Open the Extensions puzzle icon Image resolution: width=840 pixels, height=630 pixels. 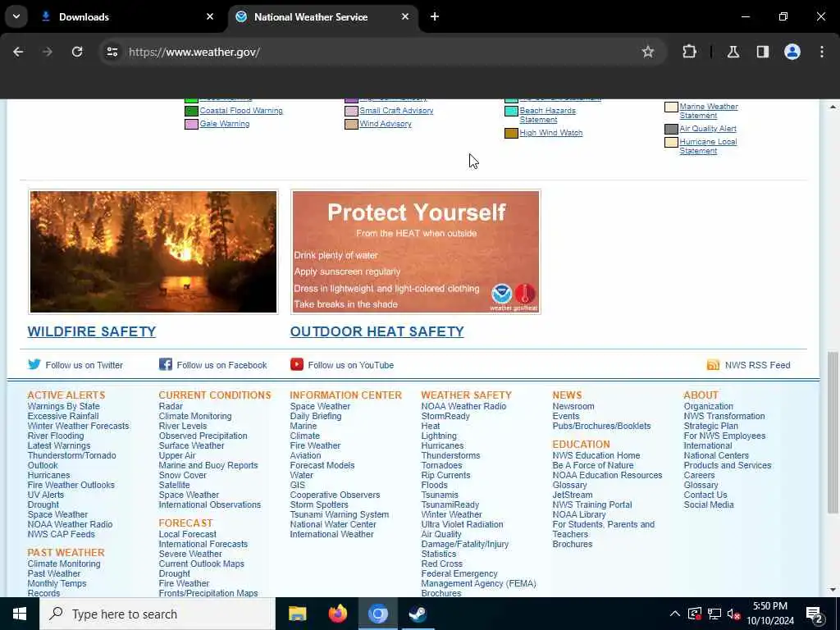tap(689, 52)
